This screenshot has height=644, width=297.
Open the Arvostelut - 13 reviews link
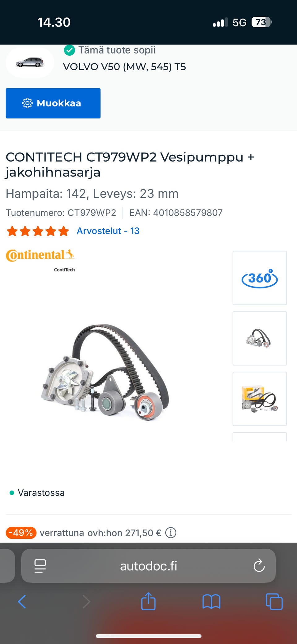pos(108,231)
